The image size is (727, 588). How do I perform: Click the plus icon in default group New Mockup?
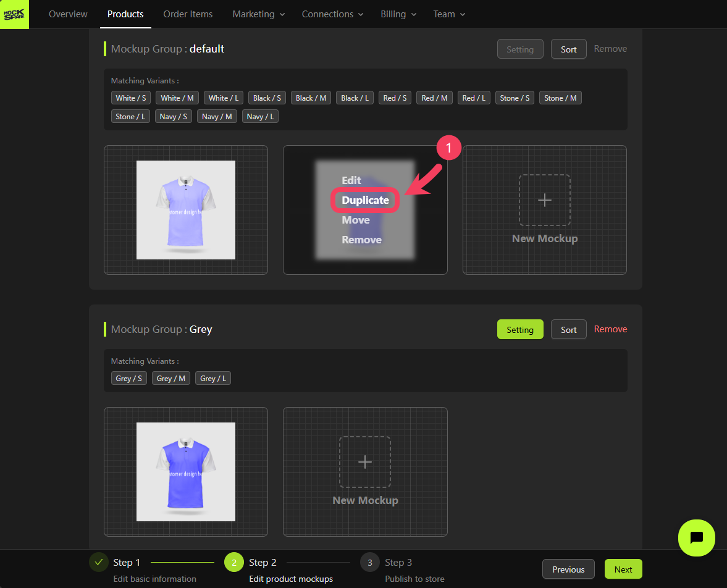click(544, 200)
